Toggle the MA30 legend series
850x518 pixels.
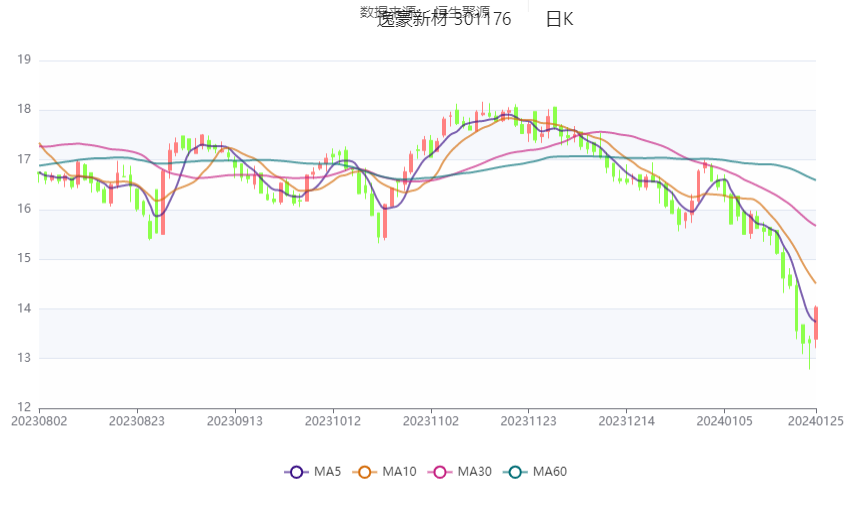point(460,472)
